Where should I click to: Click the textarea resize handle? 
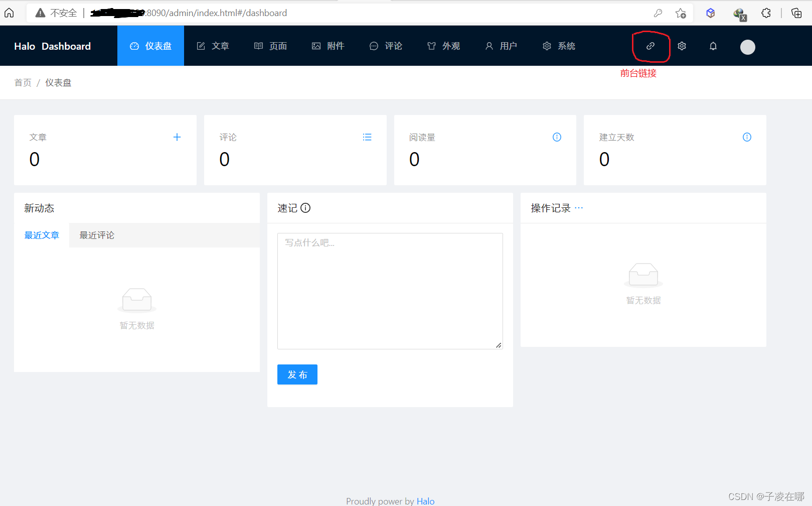(499, 345)
